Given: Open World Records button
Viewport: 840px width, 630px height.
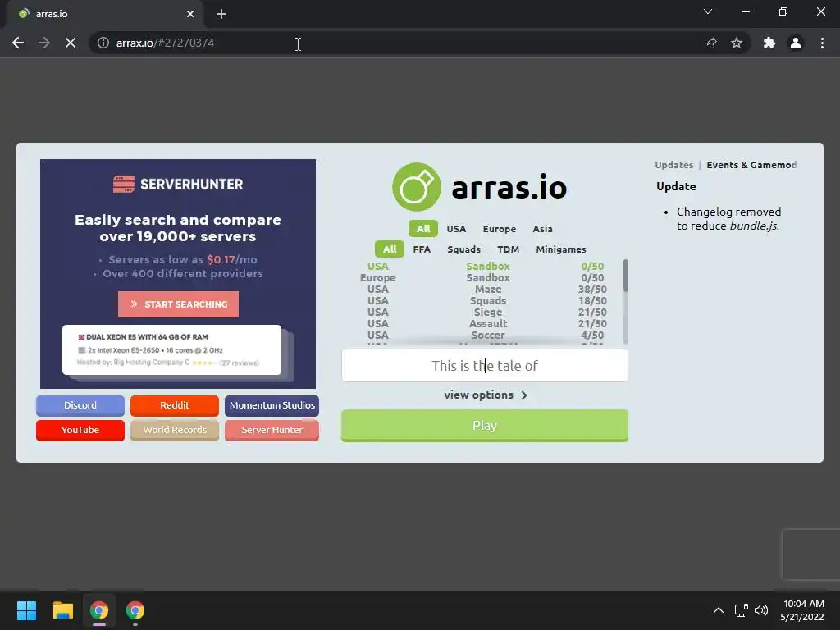Looking at the screenshot, I should point(175,430).
